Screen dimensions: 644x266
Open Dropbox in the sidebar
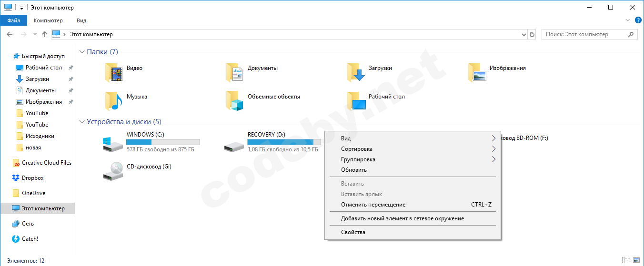click(x=32, y=178)
